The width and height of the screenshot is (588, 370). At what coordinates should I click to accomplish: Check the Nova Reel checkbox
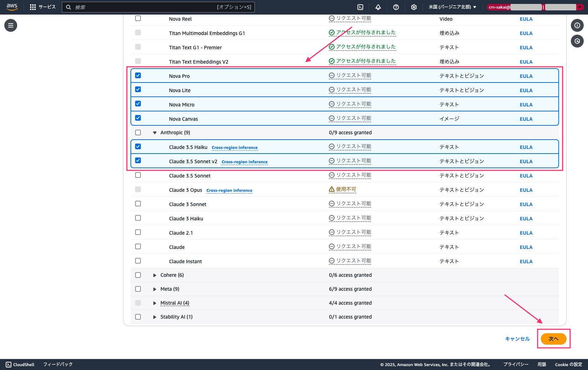pyautogui.click(x=138, y=18)
